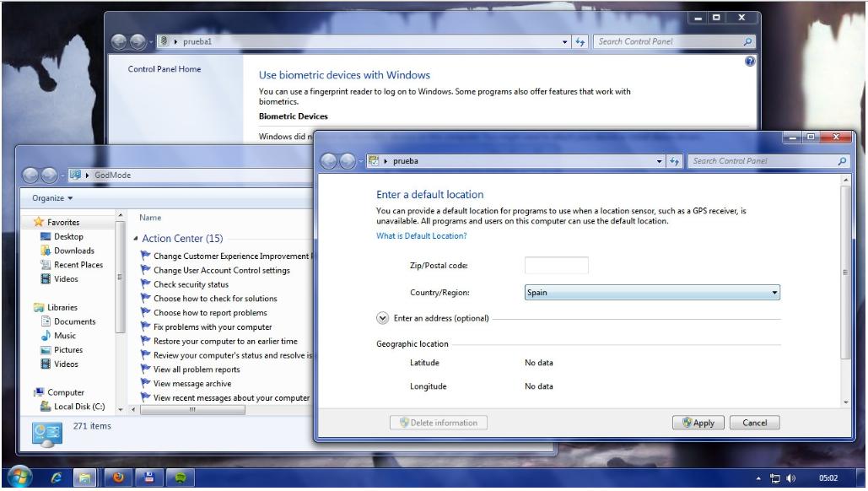Refresh the prueba window address bar
868x491 pixels.
click(x=674, y=161)
